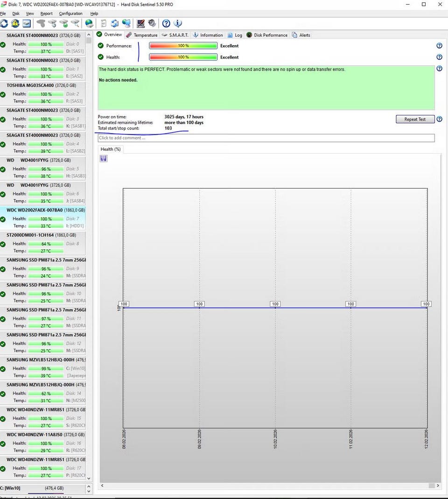
Task: Click the comment input field
Action: [x=266, y=138]
